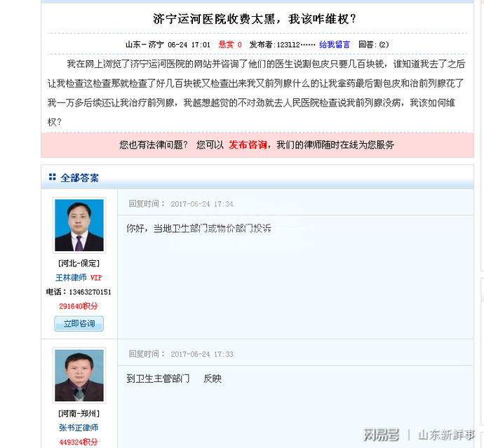Click the 悬赏 0 reward text

[230, 45]
